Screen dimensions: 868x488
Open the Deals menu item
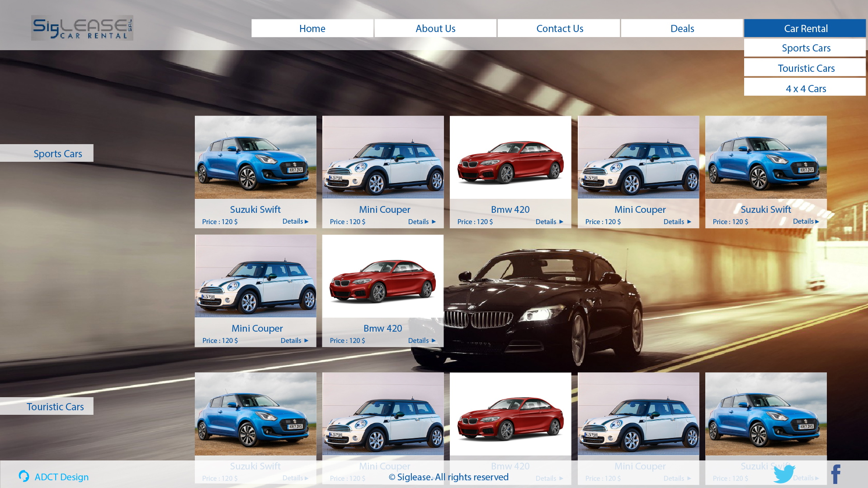click(x=682, y=28)
